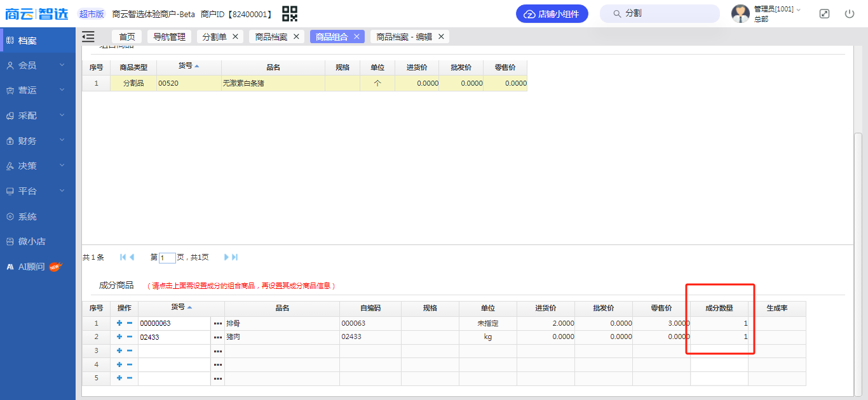This screenshot has height=400, width=868.
Task: Close the 分割单 tab
Action: (235, 37)
